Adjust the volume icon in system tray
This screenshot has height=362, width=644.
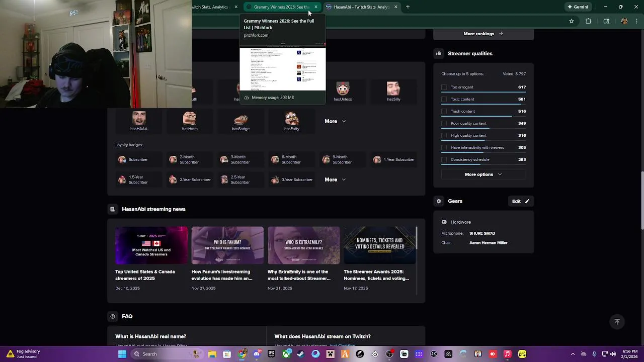(x=613, y=354)
